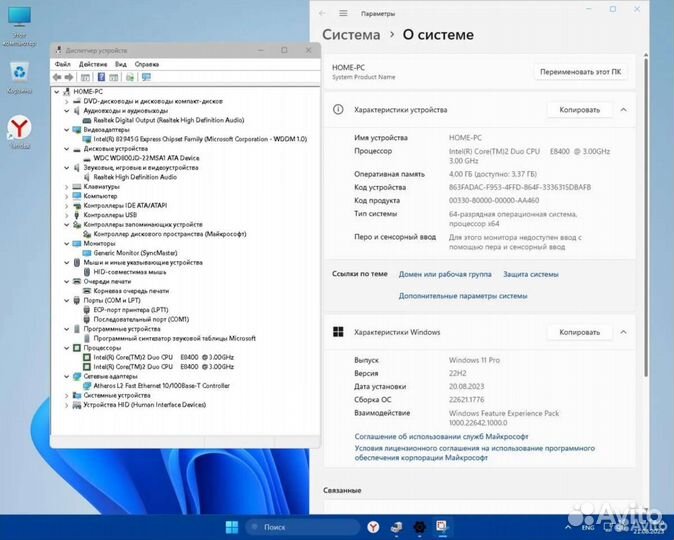The height and width of the screenshot is (540, 674).
Task: Click the Back arrow in Device Manager toolbar
Action: pyautogui.click(x=57, y=77)
